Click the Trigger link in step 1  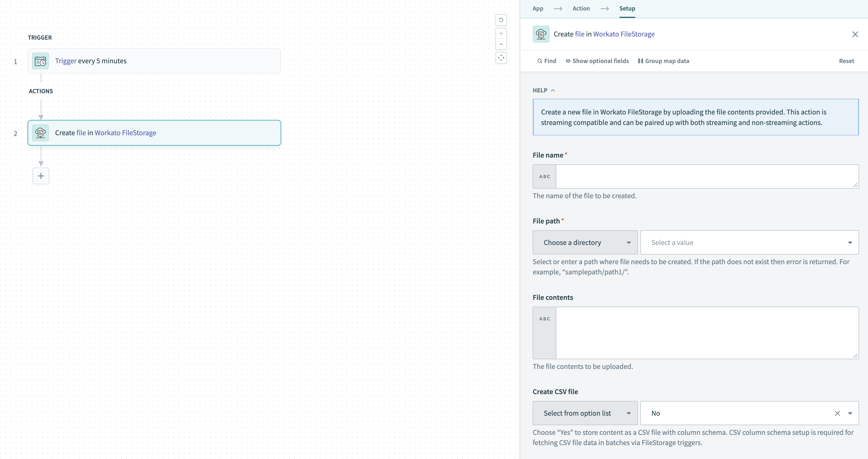(x=66, y=61)
